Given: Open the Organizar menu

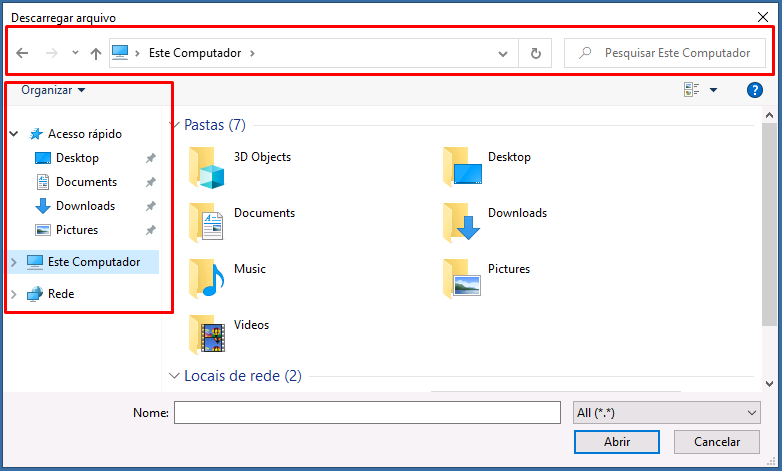Looking at the screenshot, I should [53, 90].
